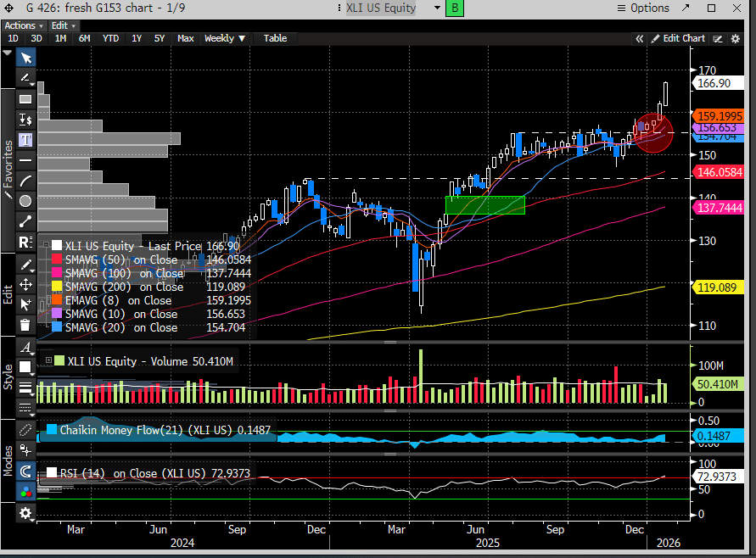Click the edit pencil tool in Edit section
The image size is (756, 558).
coord(25,265)
